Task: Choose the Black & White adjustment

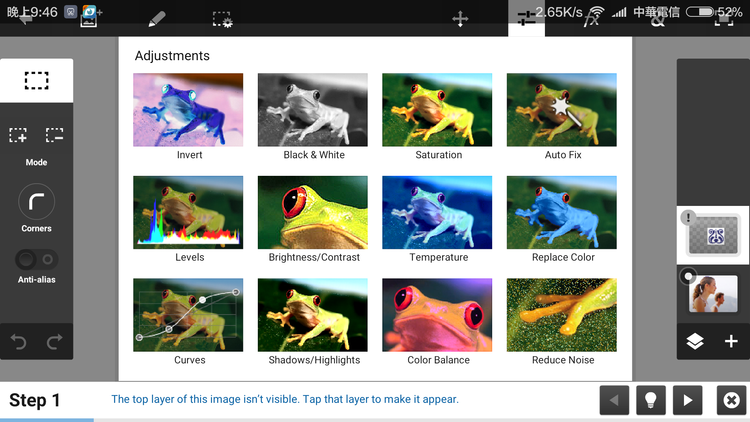Action: (313, 110)
